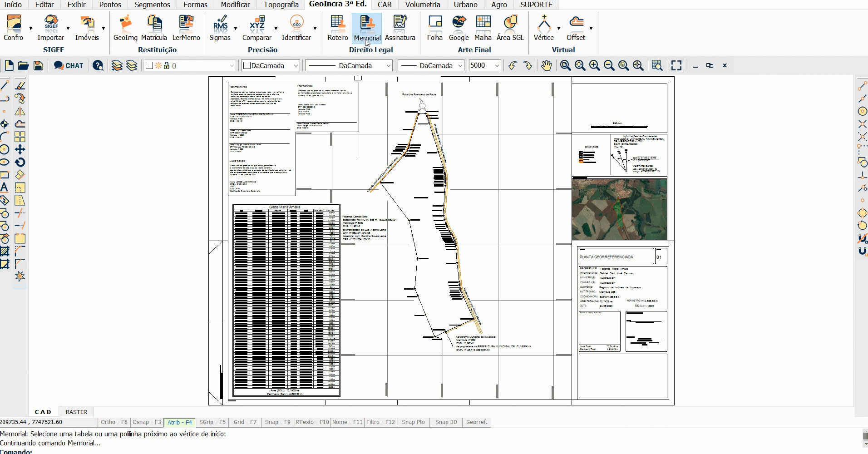The width and height of the screenshot is (868, 454).
Task: Expand the layer selection dropdown
Action: click(x=232, y=66)
